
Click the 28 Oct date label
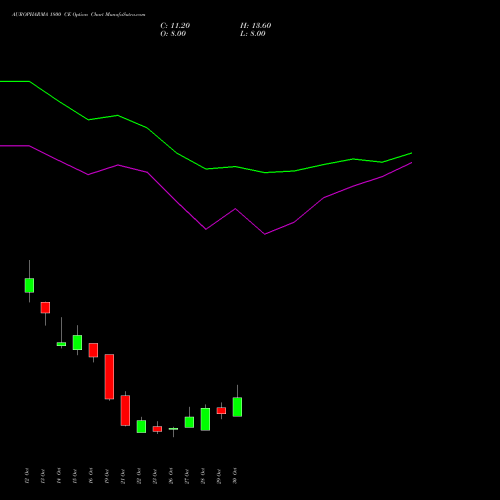click(x=203, y=476)
